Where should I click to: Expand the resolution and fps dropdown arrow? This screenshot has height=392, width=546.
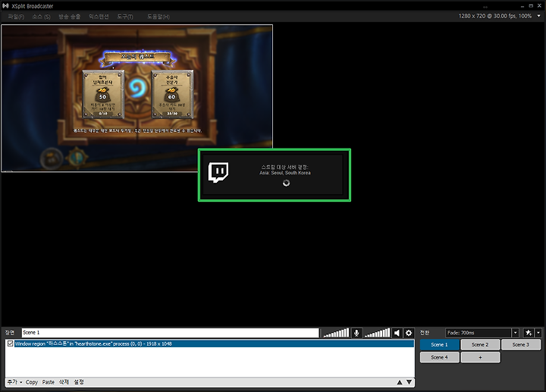pos(538,16)
